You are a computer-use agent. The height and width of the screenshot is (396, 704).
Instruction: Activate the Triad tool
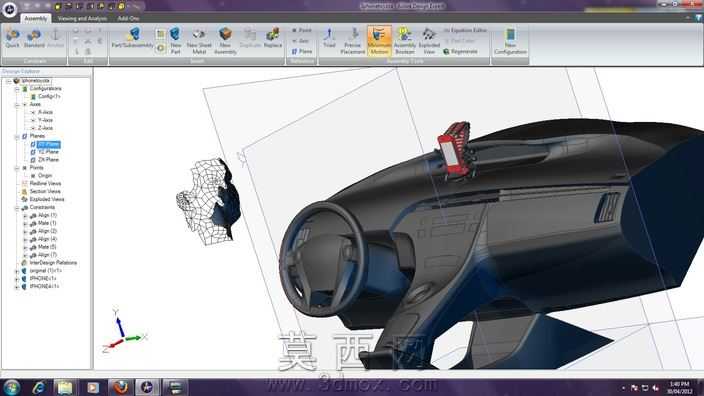pyautogui.click(x=329, y=38)
